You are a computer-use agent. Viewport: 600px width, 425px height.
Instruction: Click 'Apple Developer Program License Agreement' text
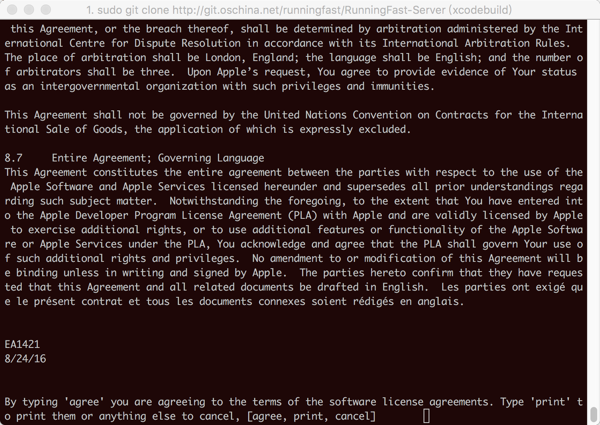click(x=161, y=215)
